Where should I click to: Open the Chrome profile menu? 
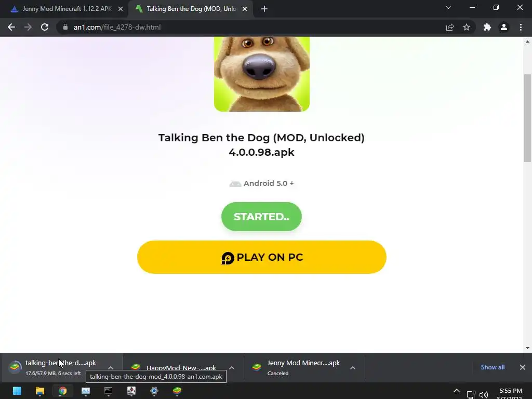click(504, 27)
